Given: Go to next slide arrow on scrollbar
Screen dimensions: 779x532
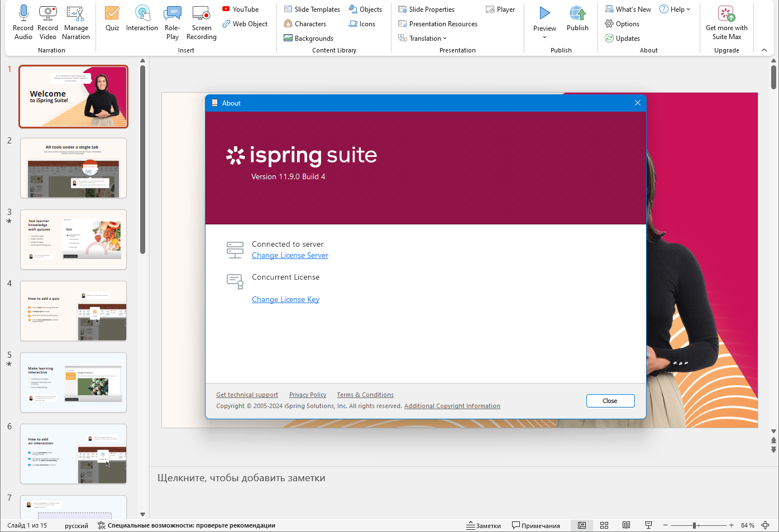Looking at the screenshot, I should point(773,449).
